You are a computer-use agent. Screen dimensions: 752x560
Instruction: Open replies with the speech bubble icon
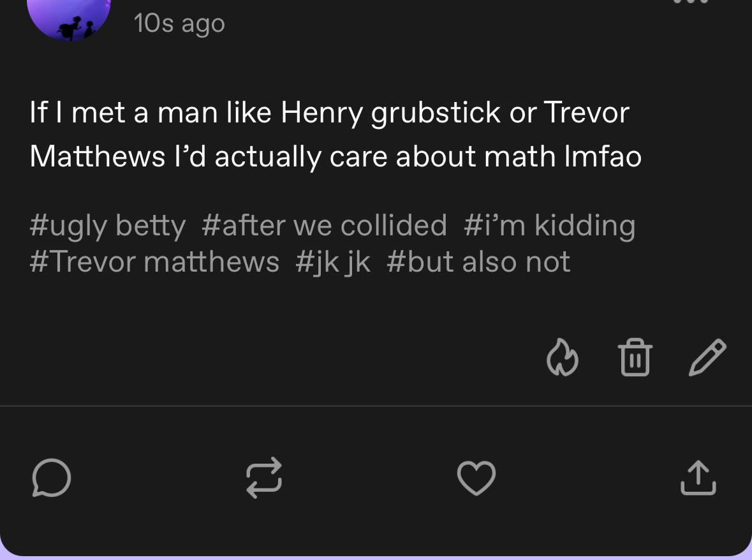coord(51,478)
